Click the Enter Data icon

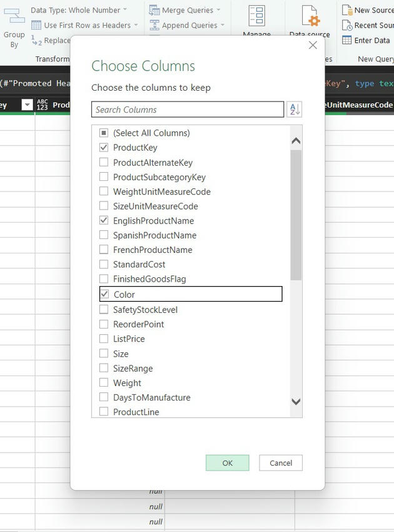point(347,40)
